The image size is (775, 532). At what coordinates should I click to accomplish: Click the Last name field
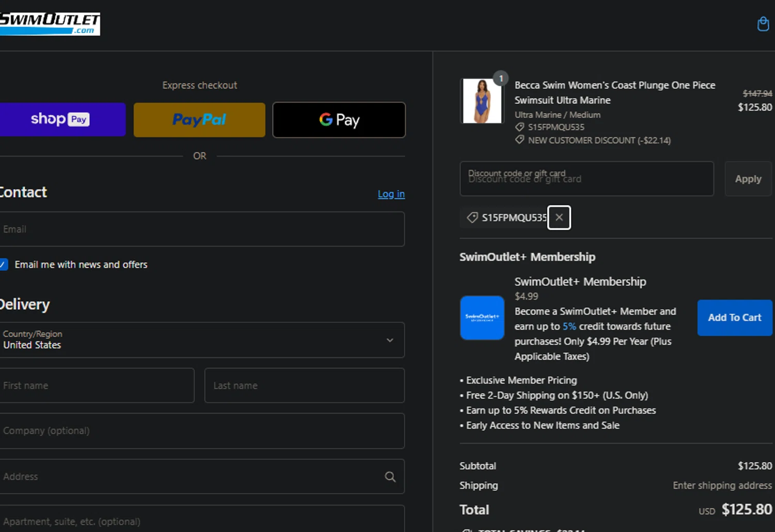(304, 385)
